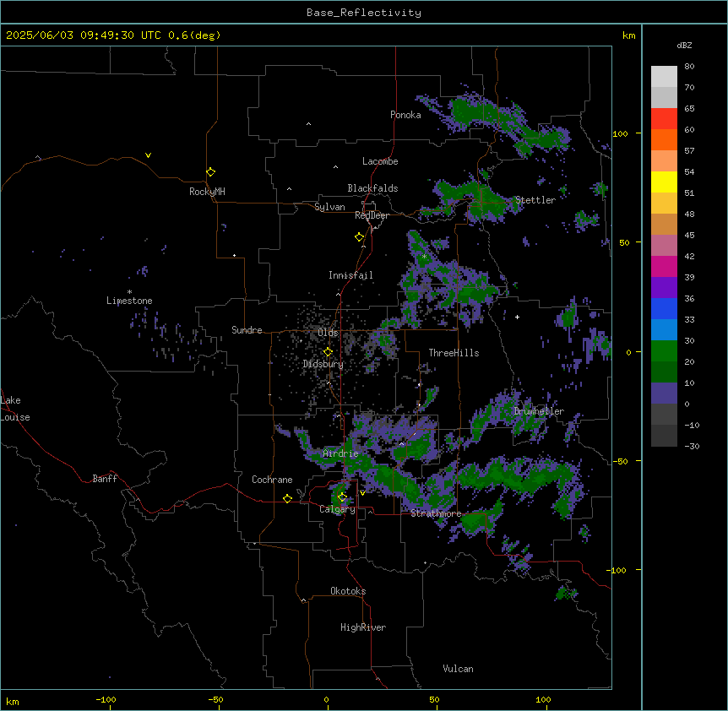Click the Stettler label
Viewport: 728px width, 711px height.
point(535,200)
